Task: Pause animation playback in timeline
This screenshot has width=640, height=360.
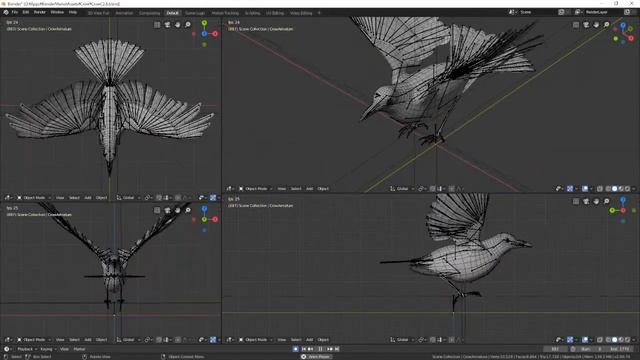Action: pos(320,349)
